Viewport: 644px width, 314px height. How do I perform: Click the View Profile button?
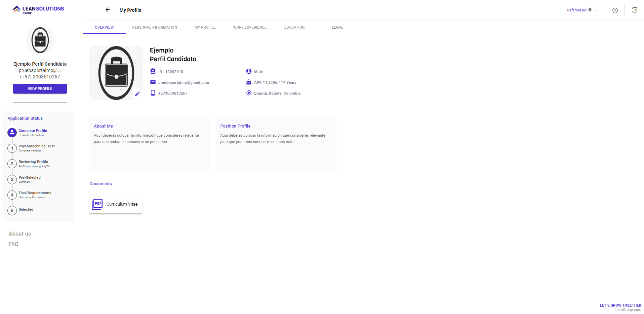[x=40, y=89]
